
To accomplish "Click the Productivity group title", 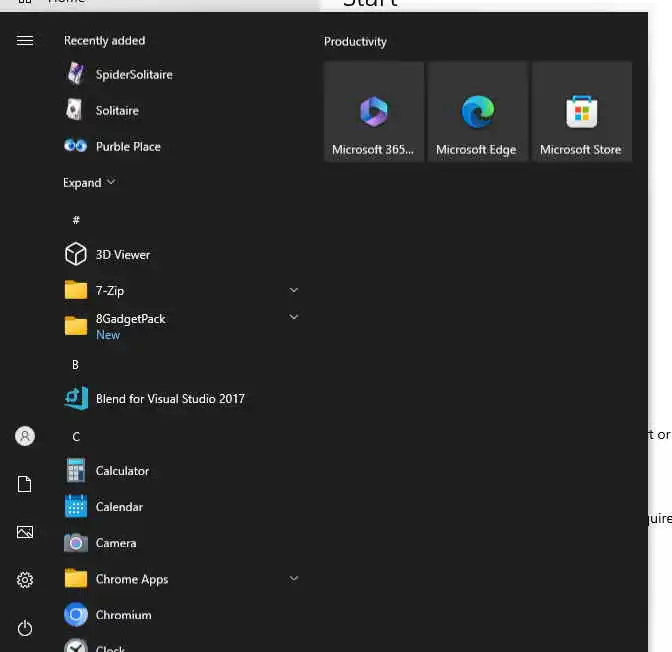I will [x=355, y=42].
